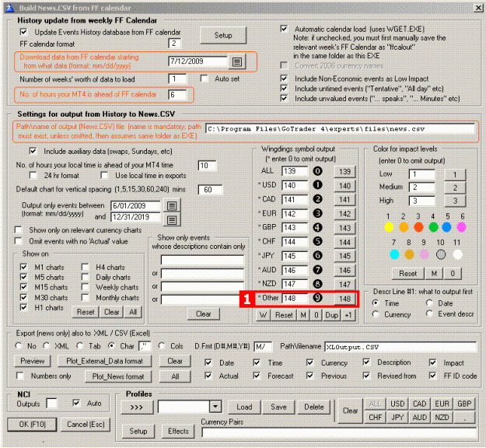The height and width of the screenshot is (448, 486).
Task: Uncheck the M15 charts checkbox
Action: (23, 287)
